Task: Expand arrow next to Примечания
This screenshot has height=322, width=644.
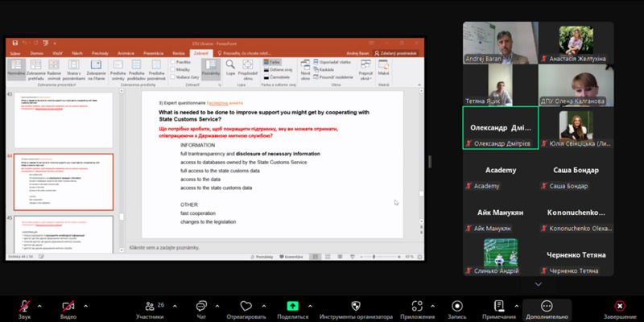Action: [x=516, y=306]
